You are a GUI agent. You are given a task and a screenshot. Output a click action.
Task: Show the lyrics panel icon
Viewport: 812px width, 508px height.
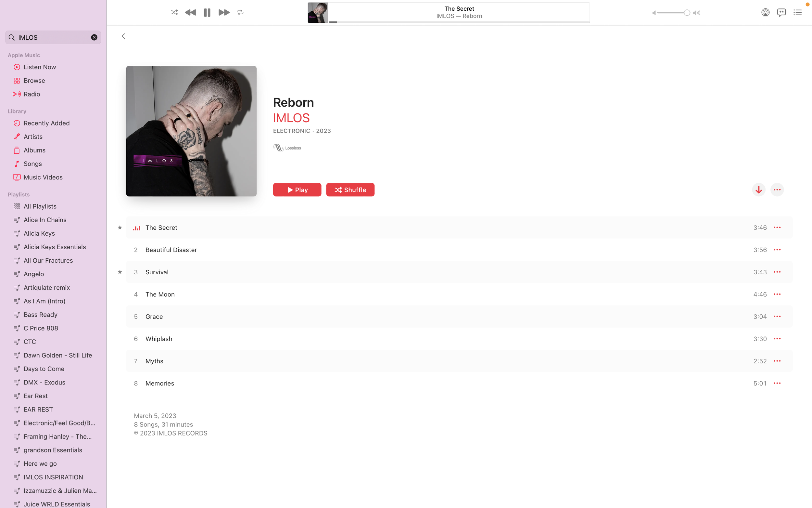[781, 12]
